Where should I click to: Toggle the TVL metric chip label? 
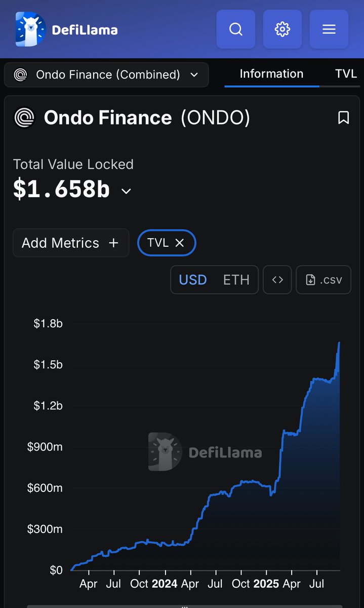pyautogui.click(x=157, y=243)
